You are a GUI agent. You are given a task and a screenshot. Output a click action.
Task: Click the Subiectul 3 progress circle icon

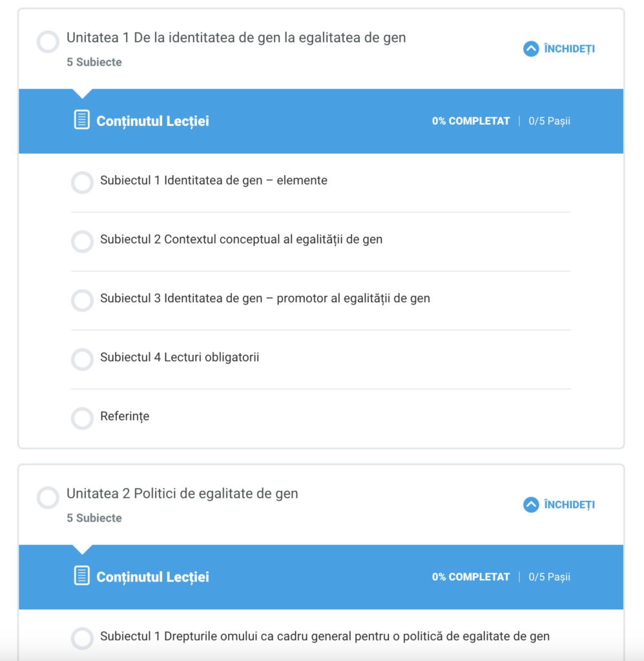tap(82, 300)
